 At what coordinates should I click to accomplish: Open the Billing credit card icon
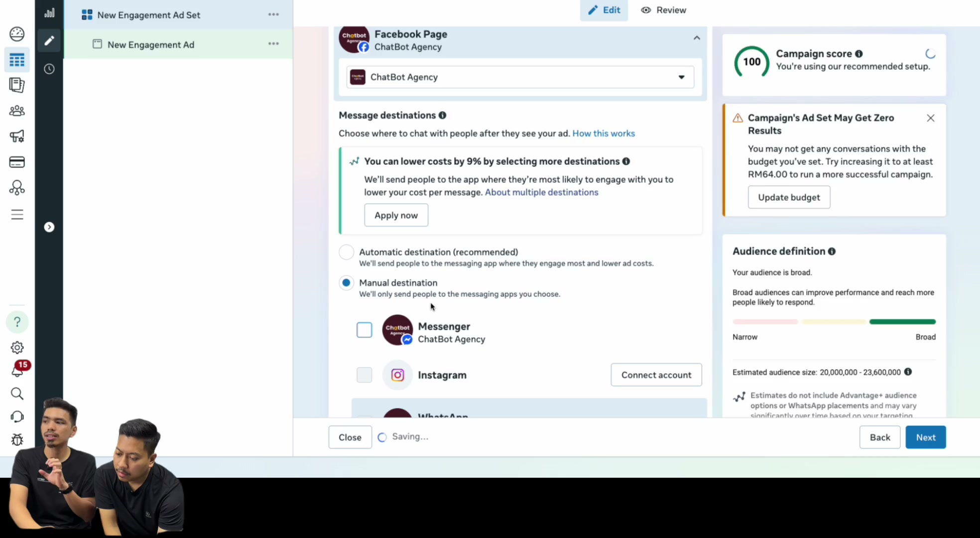click(17, 162)
